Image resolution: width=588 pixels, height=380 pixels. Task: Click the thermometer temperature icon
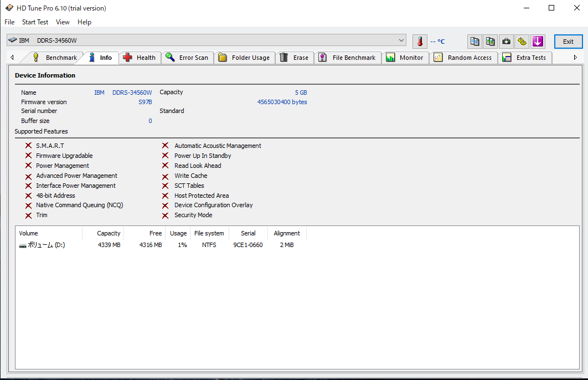(x=420, y=42)
